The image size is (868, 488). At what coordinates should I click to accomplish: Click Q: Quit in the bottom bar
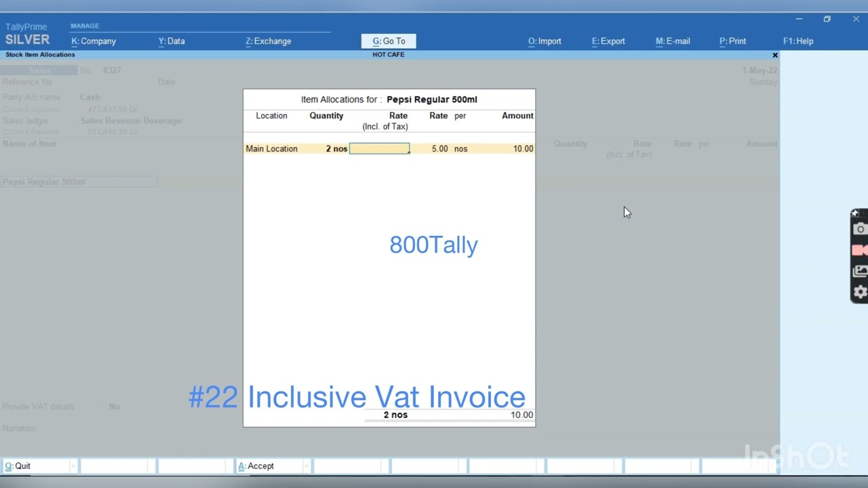[x=18, y=466]
